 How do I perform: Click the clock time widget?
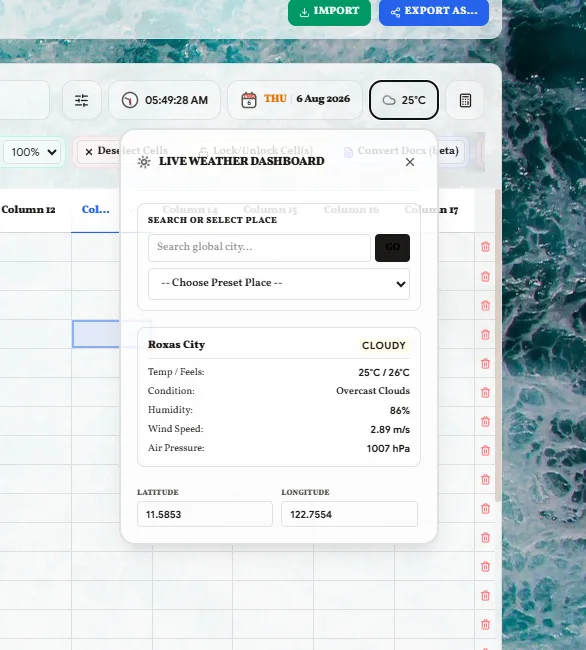pyautogui.click(x=165, y=100)
